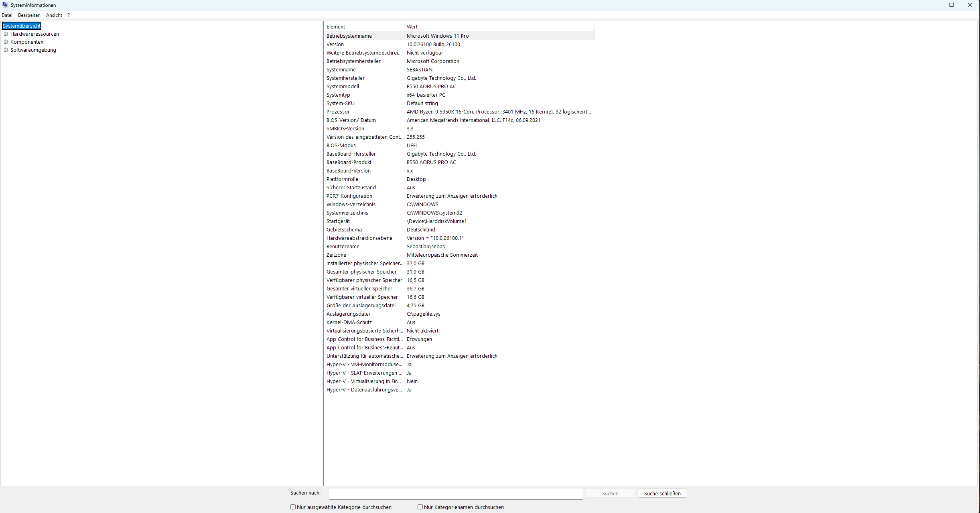
Task: Open the ? help menu
Action: (x=69, y=15)
